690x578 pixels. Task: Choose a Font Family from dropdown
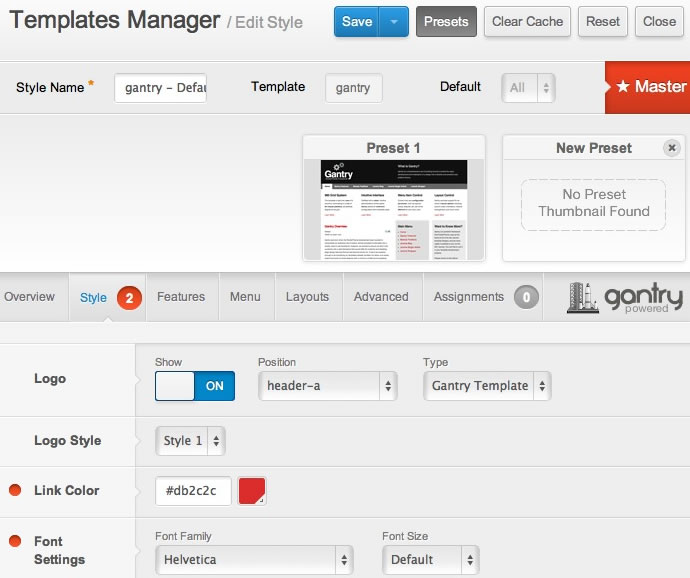click(254, 560)
